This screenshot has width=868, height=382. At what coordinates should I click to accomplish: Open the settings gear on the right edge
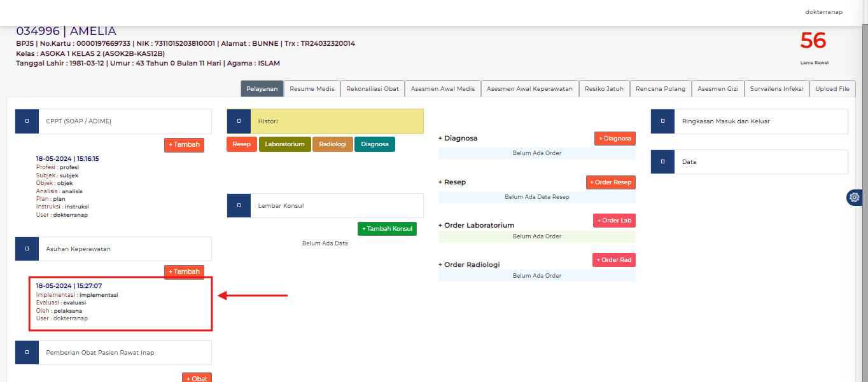tap(854, 197)
